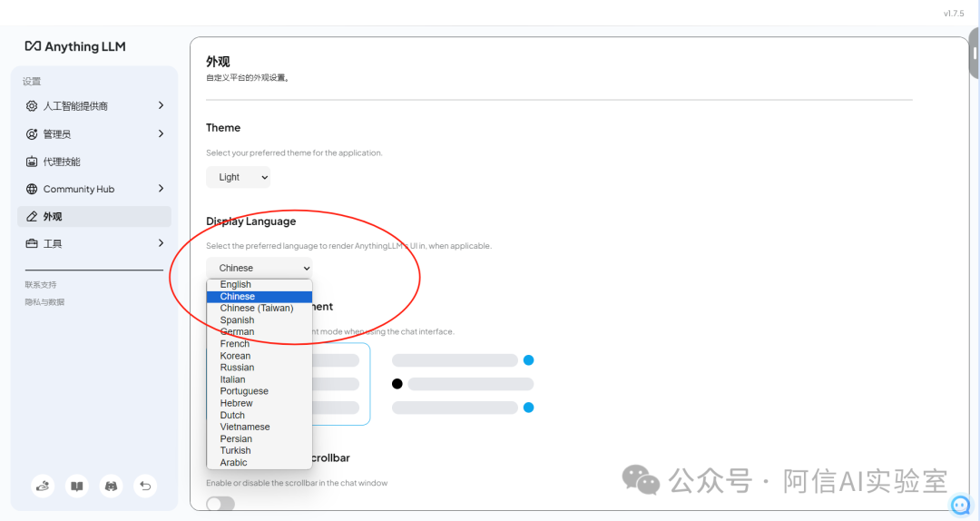Click the robot icon beside 代理技能
Image resolution: width=980 pixels, height=521 pixels.
(x=31, y=162)
